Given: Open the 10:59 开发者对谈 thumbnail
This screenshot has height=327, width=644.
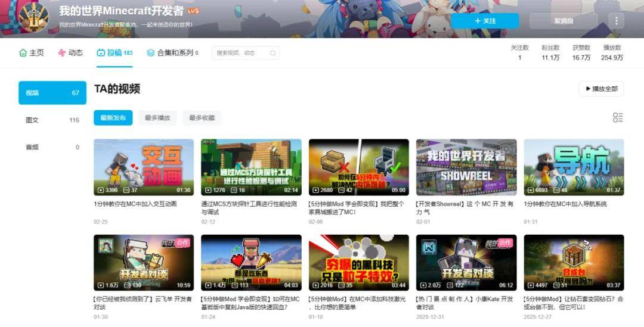Looking at the screenshot, I should 144,263.
